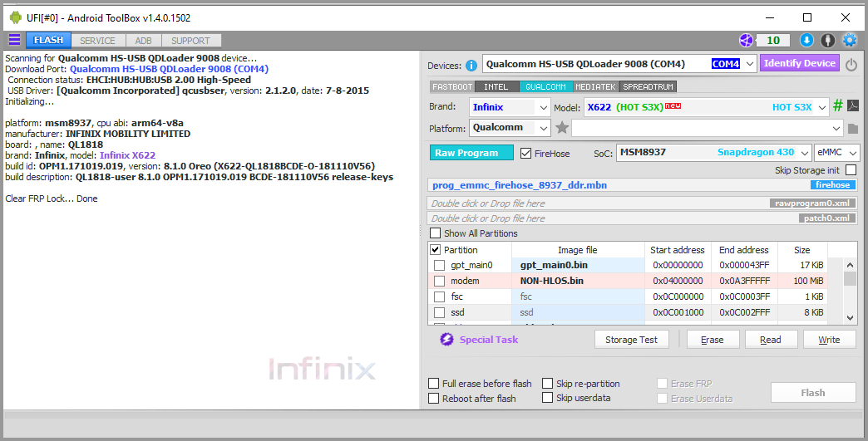Viewport: 868px width, 441px height.
Task: Click the favorite star icon
Action: coord(562,128)
